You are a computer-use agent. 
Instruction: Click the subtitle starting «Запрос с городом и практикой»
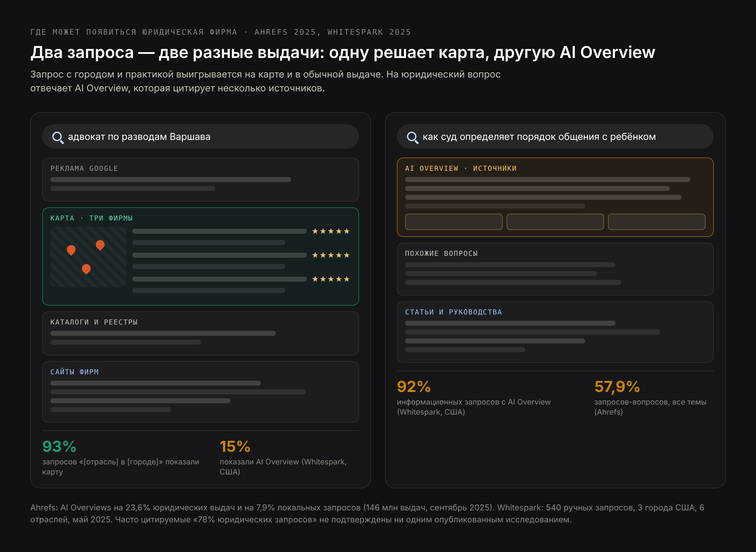[265, 81]
